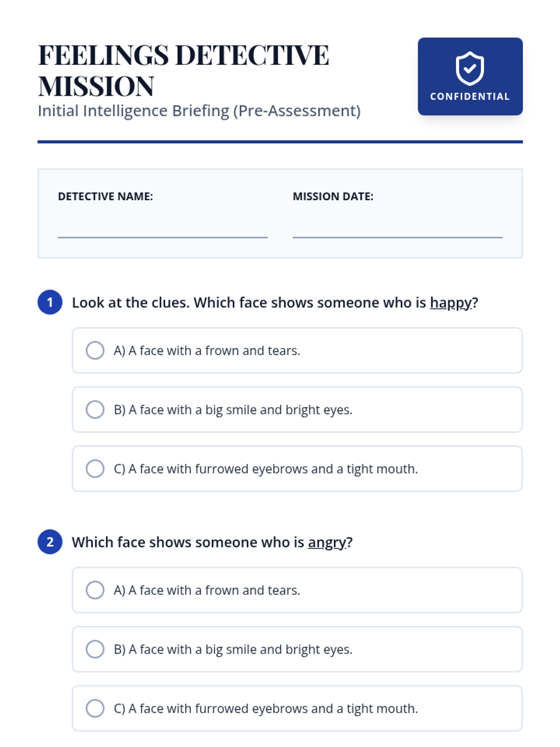Click the MISSION DATE label
This screenshot has height=747, width=560.
point(333,197)
